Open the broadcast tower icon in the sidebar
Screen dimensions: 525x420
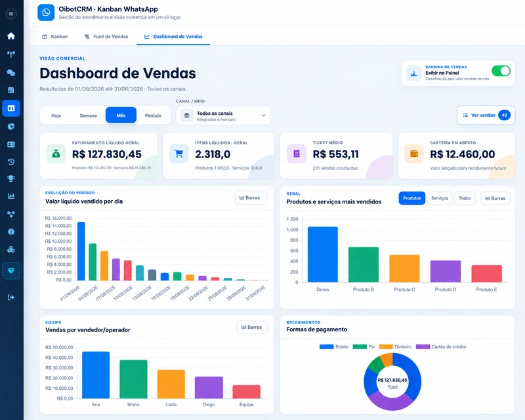click(x=11, y=54)
